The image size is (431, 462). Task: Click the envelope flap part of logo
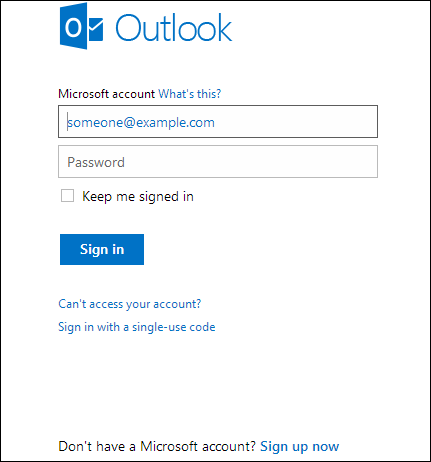96,29
